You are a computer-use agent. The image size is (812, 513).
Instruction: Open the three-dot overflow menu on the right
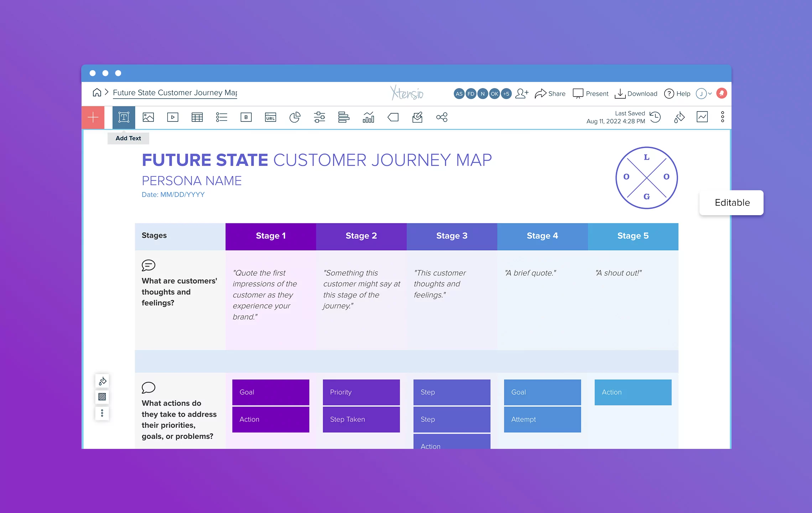pyautogui.click(x=723, y=117)
